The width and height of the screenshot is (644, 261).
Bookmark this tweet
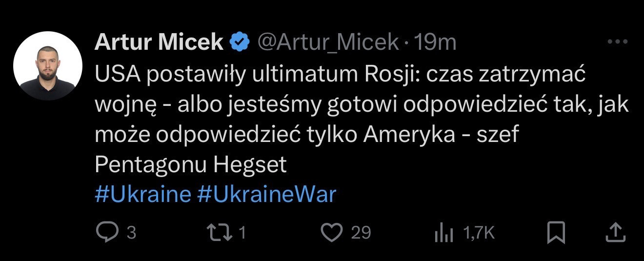[x=556, y=233]
